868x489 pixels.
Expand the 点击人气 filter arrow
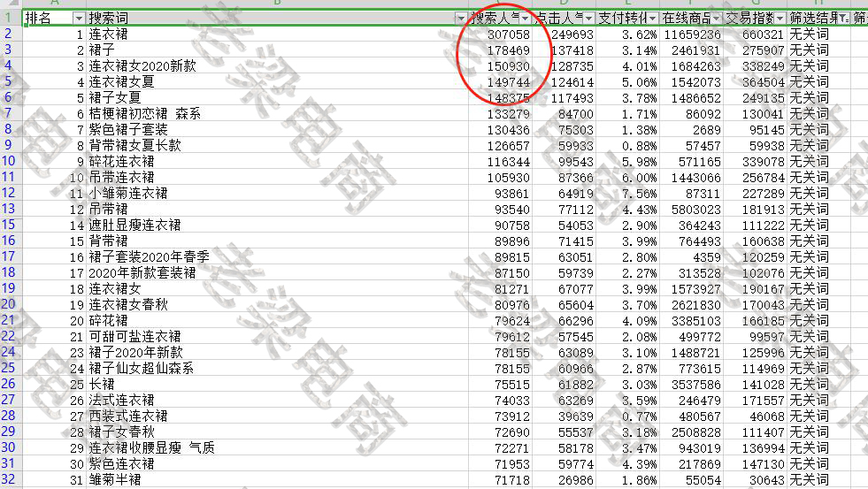[588, 19]
